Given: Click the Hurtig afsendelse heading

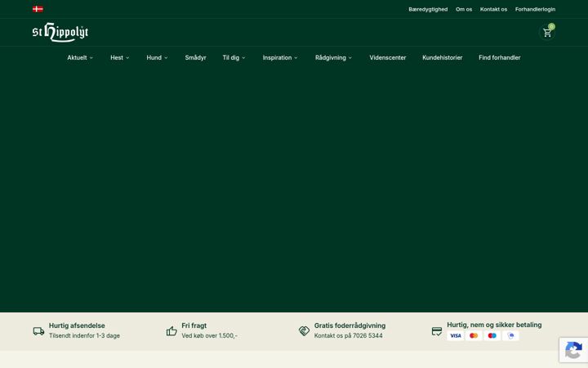Looking at the screenshot, I should click(77, 325).
